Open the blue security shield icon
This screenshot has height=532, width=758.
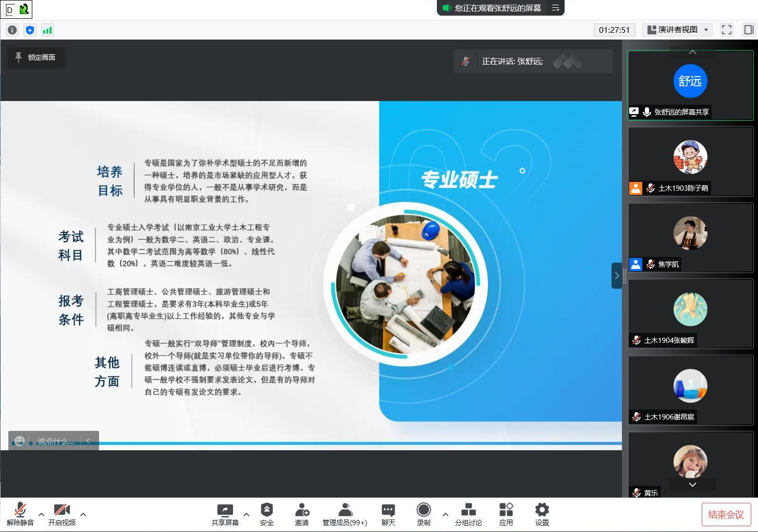pos(30,30)
